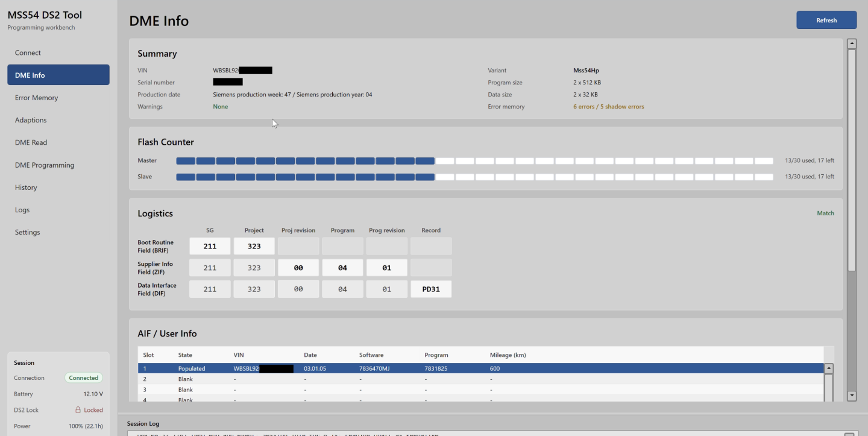Select blank AIF slot 2 row
This screenshot has height=436, width=868.
coord(480,379)
